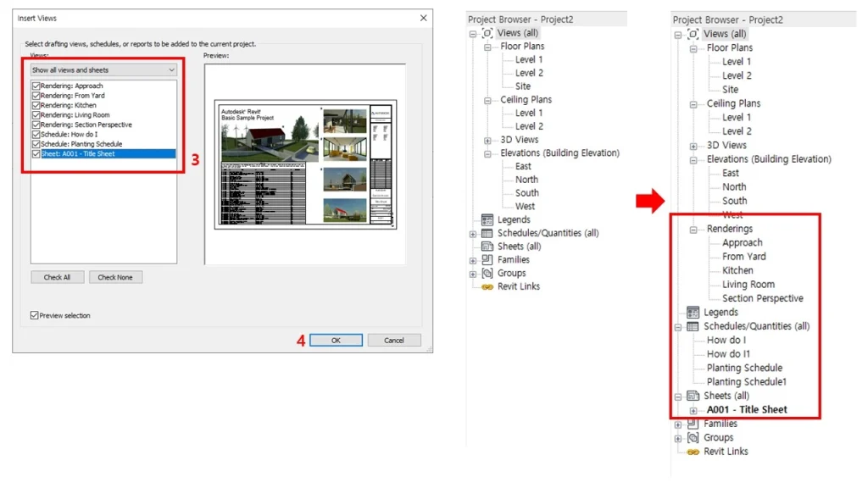Close the Insert Views dialog

pos(424,18)
